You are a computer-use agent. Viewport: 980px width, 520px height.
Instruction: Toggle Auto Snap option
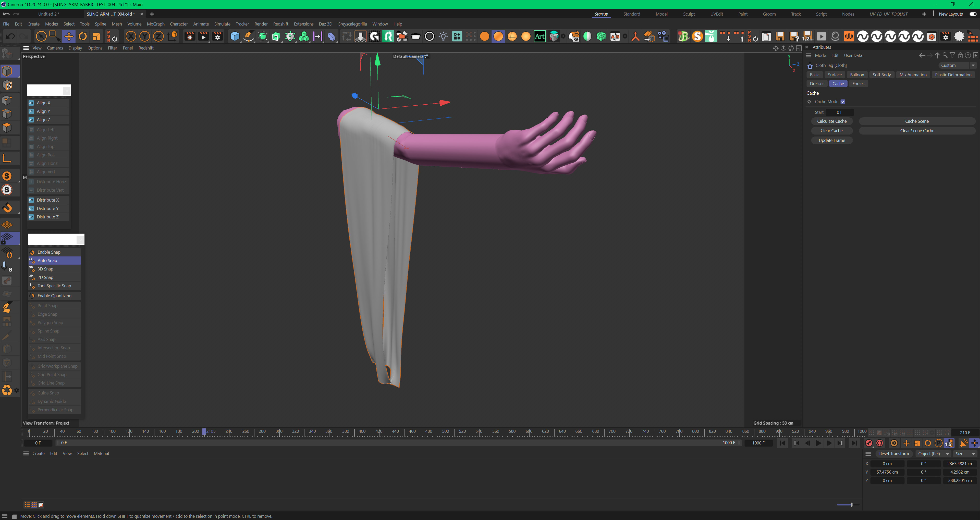[x=54, y=261]
